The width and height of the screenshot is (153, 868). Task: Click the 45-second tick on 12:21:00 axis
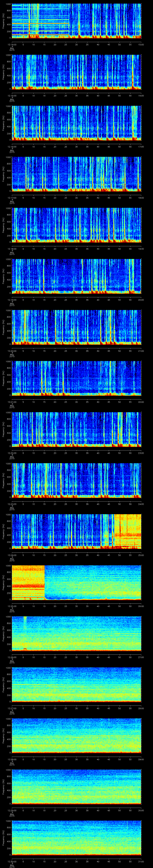tap(109, 401)
